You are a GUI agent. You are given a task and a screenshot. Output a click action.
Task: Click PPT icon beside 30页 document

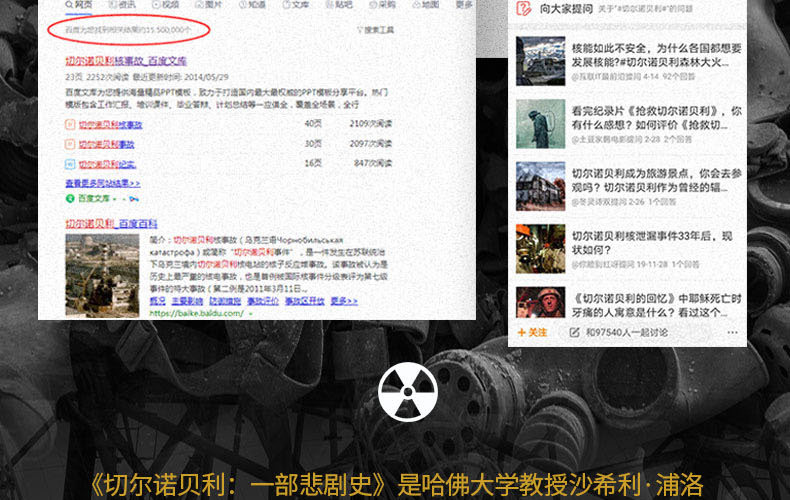coord(70,144)
